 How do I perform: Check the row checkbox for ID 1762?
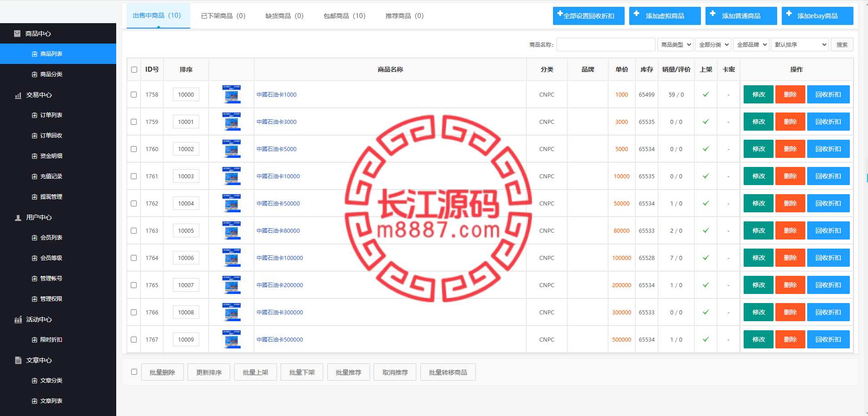[x=133, y=204]
